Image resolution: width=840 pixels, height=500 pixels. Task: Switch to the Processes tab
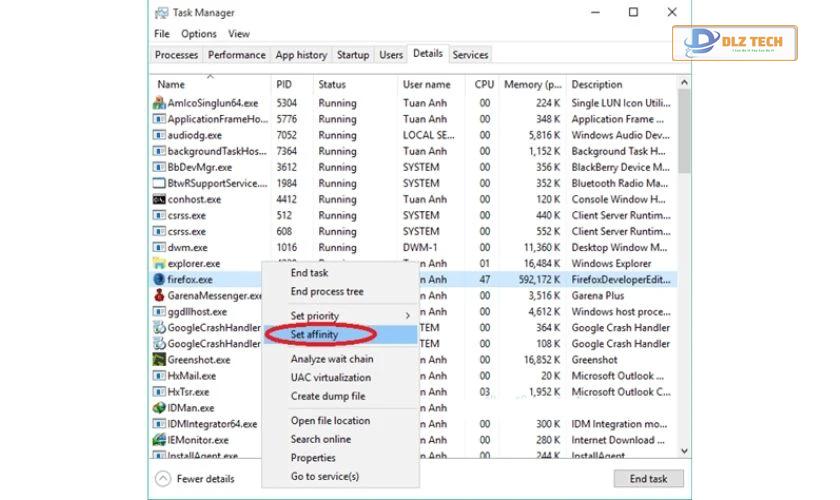tap(176, 55)
